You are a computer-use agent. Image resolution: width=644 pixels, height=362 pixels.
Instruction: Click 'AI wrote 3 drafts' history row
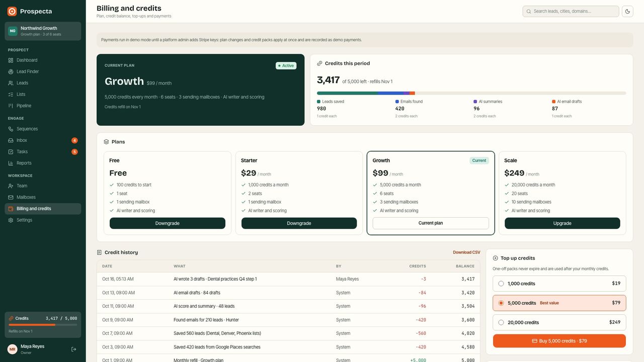click(x=288, y=279)
